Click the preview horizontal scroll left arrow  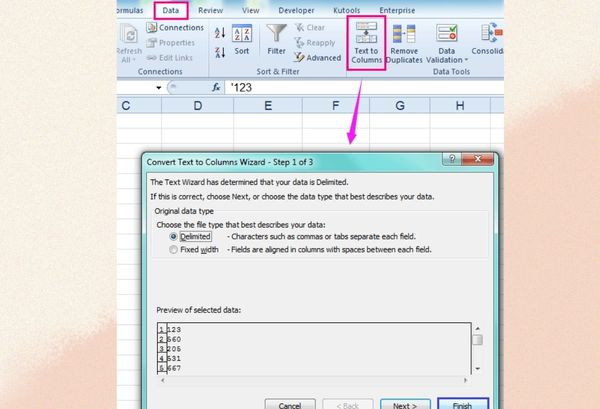tap(163, 380)
